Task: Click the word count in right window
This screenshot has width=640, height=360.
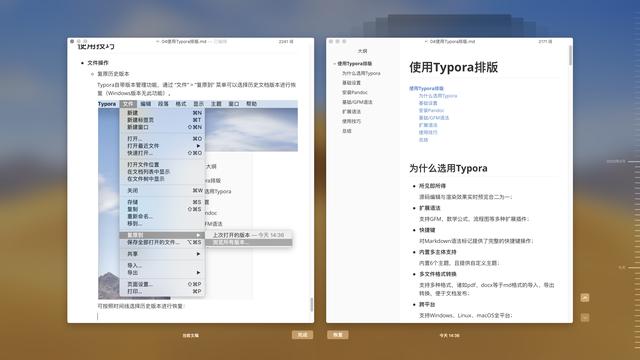Action: [x=545, y=42]
